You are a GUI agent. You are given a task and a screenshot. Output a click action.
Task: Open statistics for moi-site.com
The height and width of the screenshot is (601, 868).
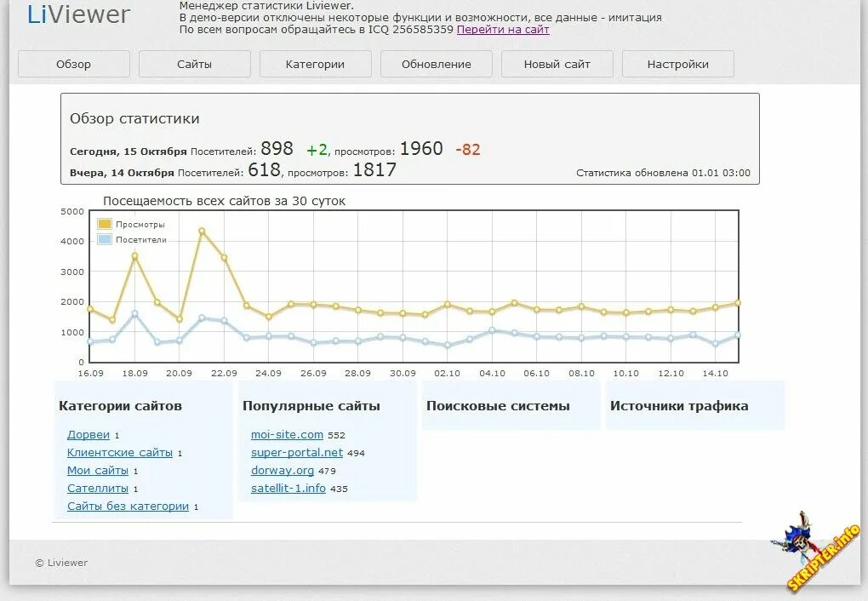287,434
